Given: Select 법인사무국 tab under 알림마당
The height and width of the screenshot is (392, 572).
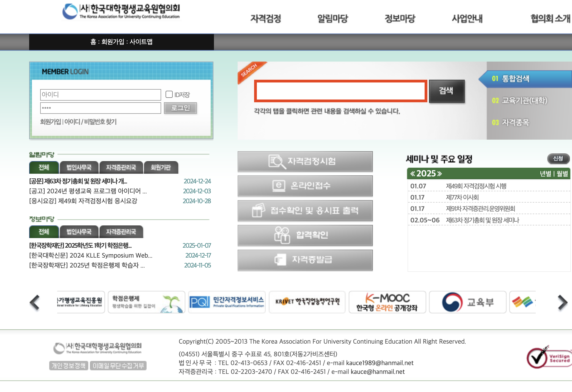Looking at the screenshot, I should [x=79, y=167].
